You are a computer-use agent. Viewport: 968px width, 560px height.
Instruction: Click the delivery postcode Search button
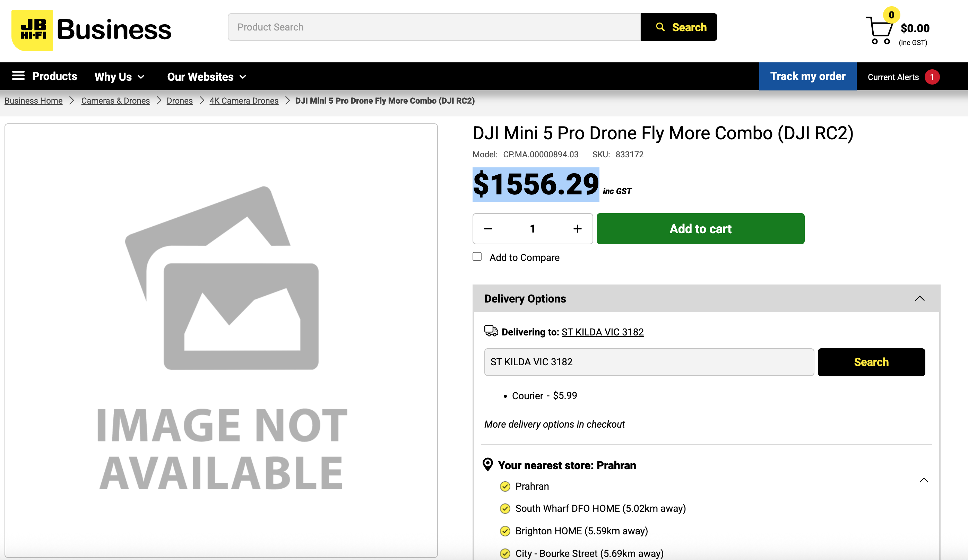pyautogui.click(x=871, y=362)
